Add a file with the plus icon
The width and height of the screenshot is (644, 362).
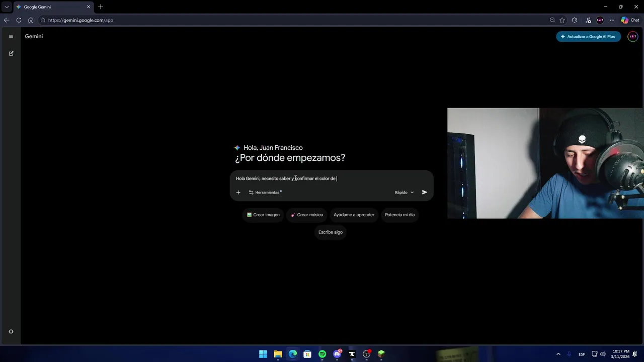(238, 192)
